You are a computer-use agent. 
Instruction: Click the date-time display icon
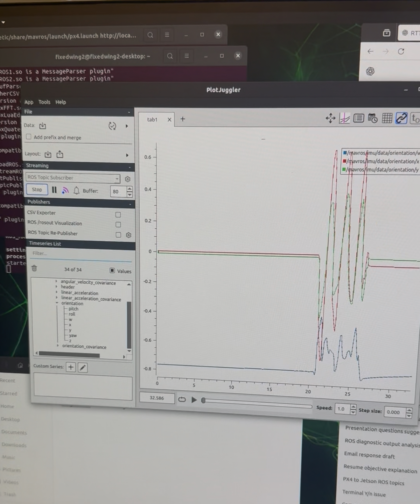pos(373,118)
